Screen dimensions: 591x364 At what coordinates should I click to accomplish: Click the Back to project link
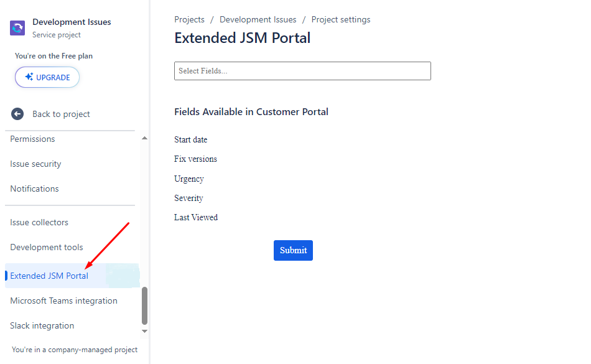coord(61,114)
